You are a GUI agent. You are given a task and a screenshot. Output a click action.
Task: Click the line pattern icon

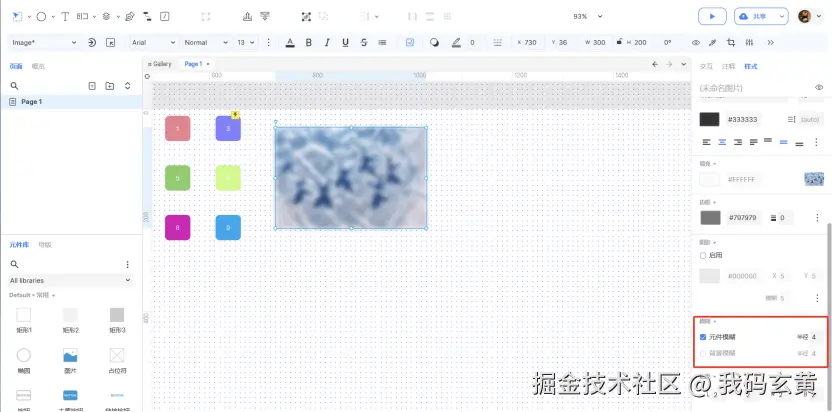pyautogui.click(x=497, y=42)
